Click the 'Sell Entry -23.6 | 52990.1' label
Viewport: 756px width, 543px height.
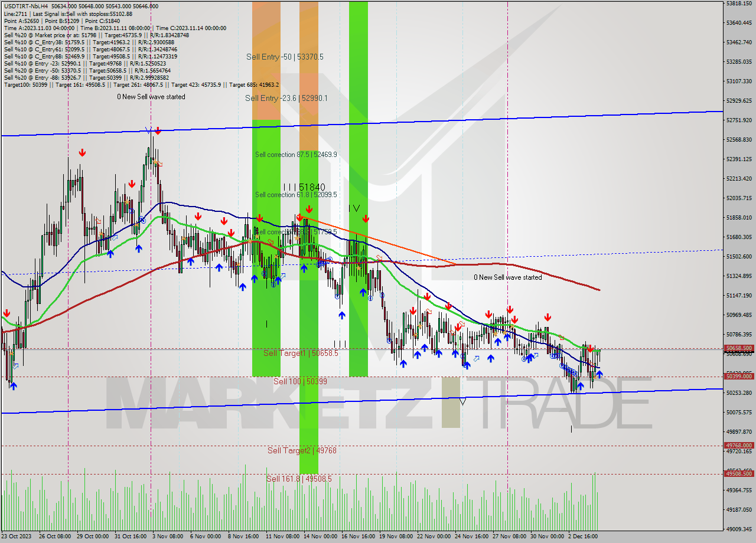[286, 98]
